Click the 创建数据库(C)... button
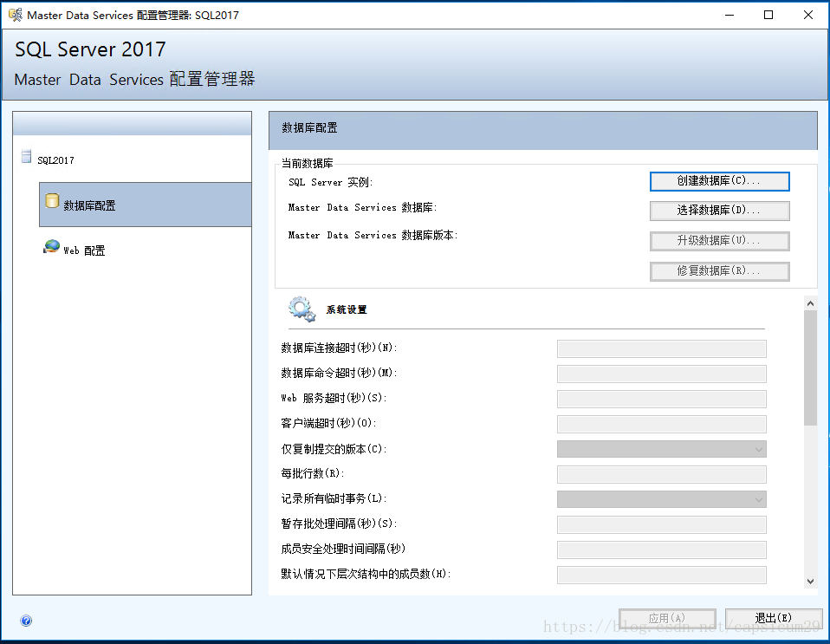830x644 pixels. pyautogui.click(x=719, y=181)
